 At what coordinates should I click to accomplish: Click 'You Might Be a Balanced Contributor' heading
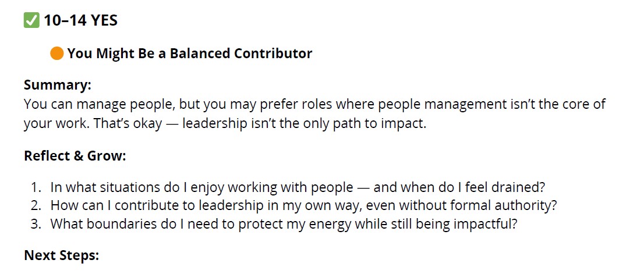pyautogui.click(x=190, y=54)
